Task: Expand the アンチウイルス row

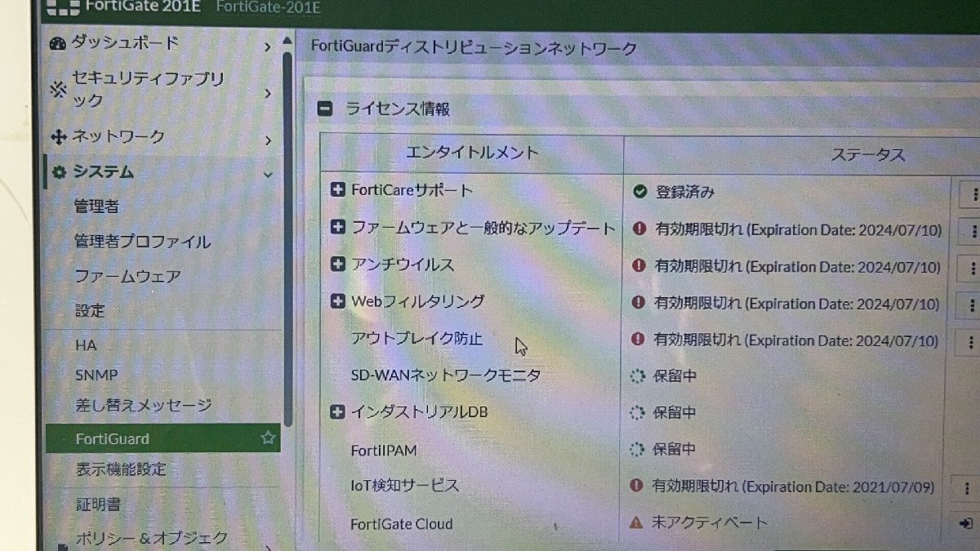Action: click(338, 264)
